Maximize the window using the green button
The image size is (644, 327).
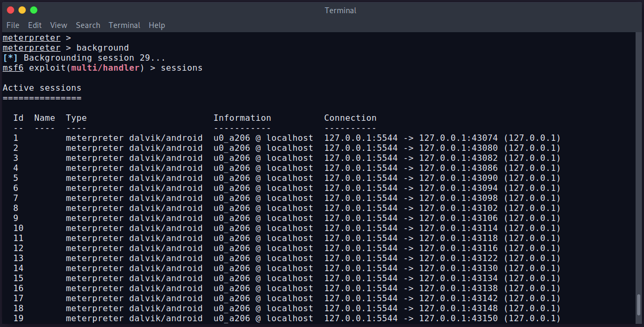[x=34, y=10]
